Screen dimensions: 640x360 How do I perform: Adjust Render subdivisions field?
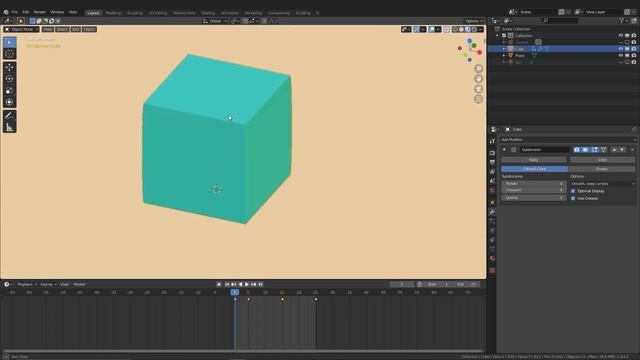(533, 184)
